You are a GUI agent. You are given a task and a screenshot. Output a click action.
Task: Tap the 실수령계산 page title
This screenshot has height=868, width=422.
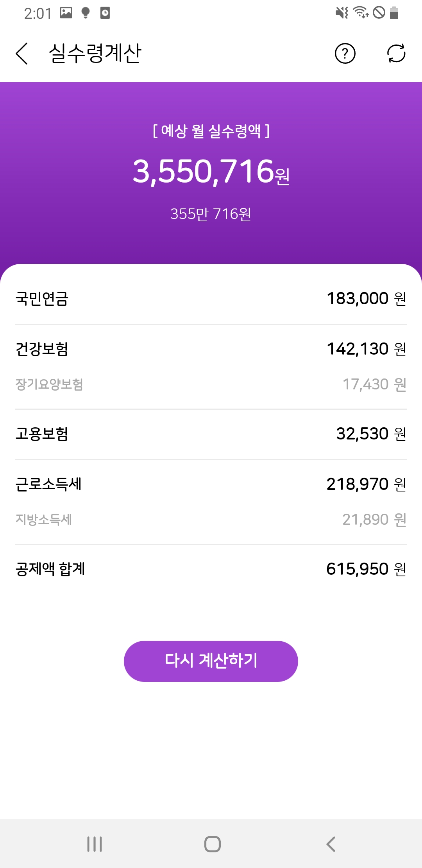(x=95, y=54)
